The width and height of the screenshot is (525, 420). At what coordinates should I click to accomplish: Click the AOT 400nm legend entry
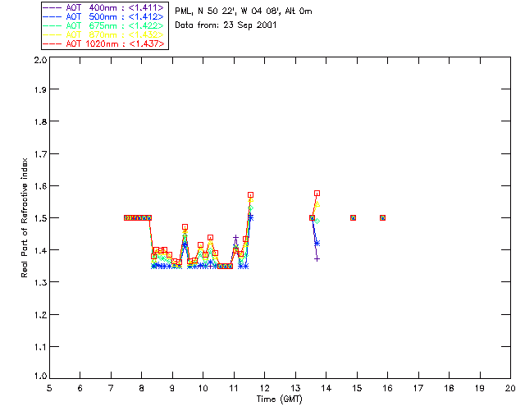pos(103,7)
